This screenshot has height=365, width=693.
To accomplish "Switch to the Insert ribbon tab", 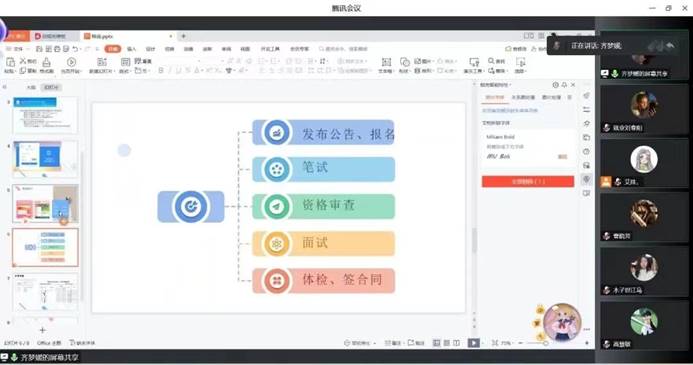I will point(132,49).
